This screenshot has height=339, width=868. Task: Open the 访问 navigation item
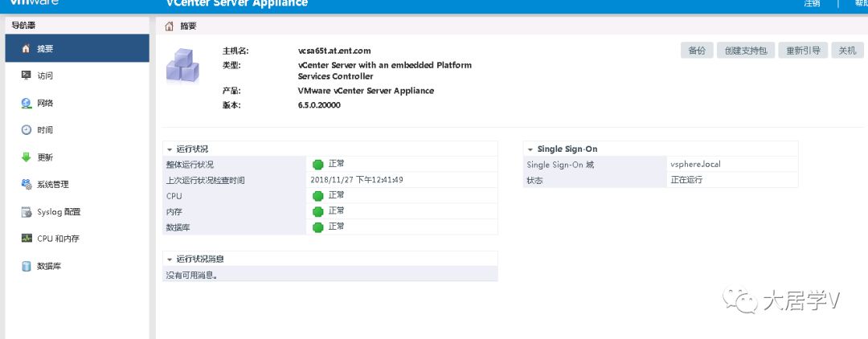(x=77, y=76)
